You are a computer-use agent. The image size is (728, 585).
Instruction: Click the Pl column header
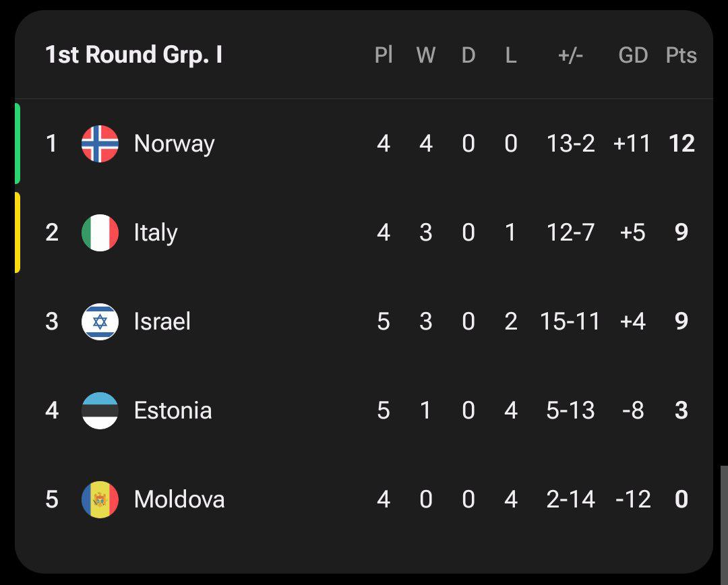pyautogui.click(x=384, y=55)
